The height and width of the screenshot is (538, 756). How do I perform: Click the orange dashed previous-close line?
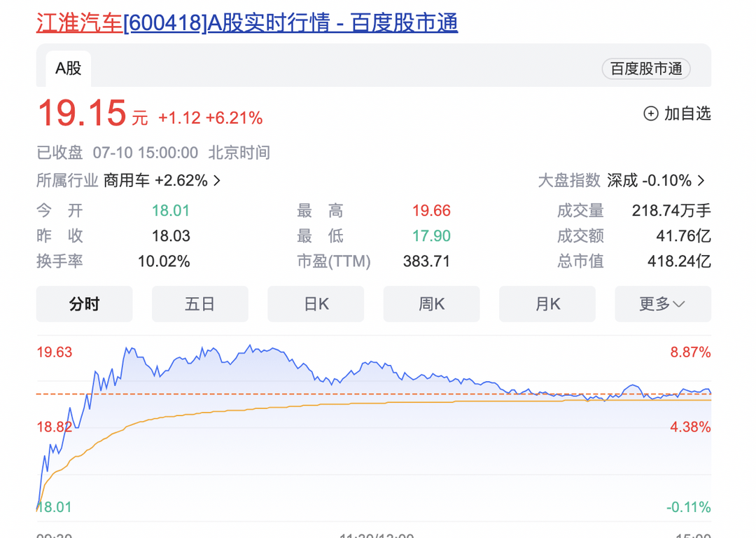374,394
